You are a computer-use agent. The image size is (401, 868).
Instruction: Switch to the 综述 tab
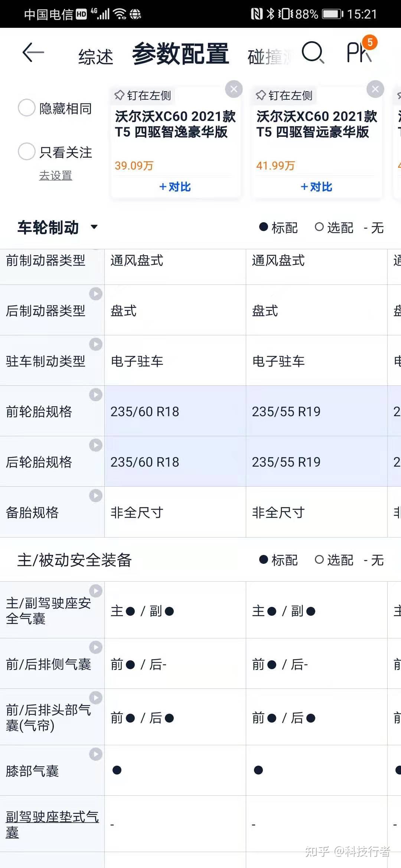point(95,57)
